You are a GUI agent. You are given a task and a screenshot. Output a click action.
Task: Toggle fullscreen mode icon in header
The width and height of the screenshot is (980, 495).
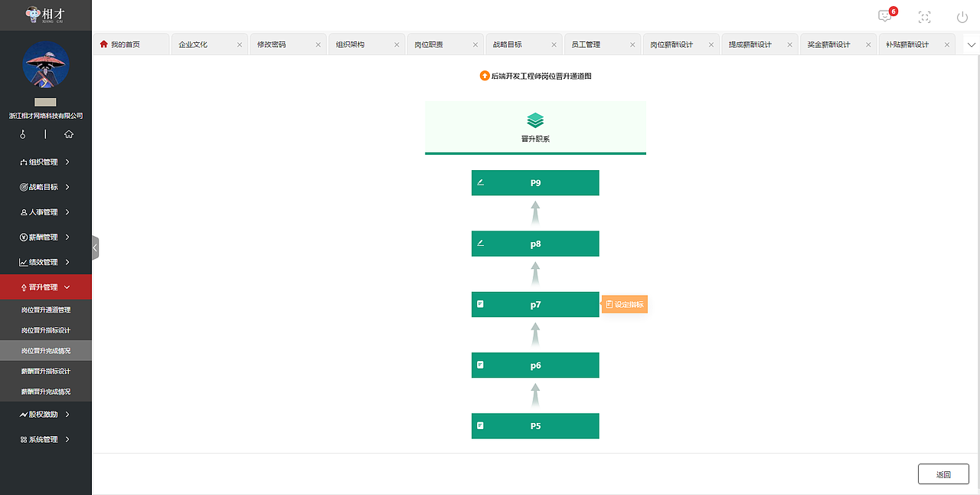[924, 17]
